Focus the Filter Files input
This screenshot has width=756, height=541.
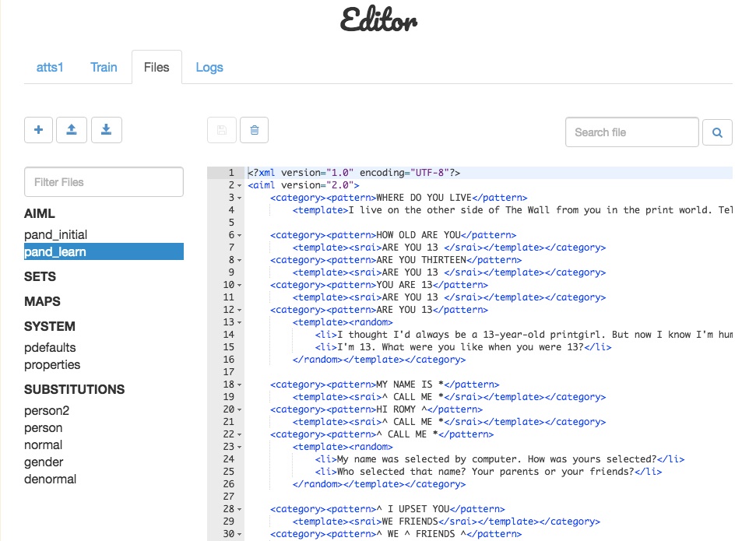[x=104, y=182]
